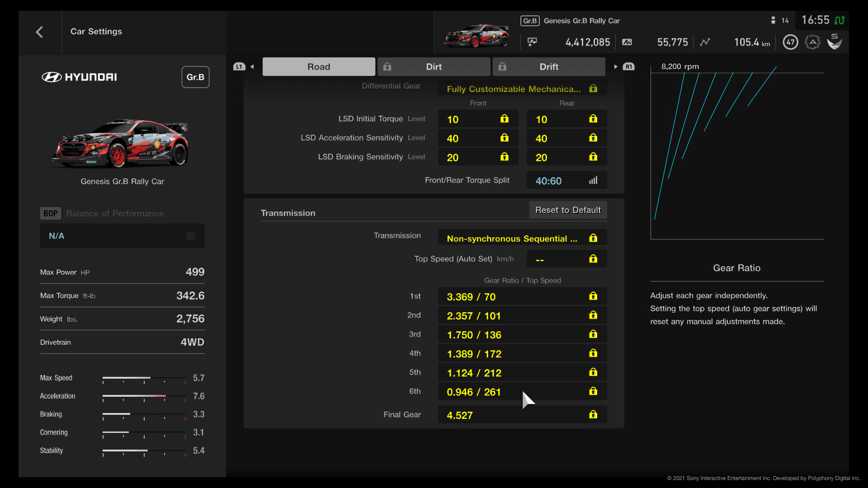Click the bars icon on Torque Split field
Image resolution: width=868 pixels, height=488 pixels.
coord(593,181)
